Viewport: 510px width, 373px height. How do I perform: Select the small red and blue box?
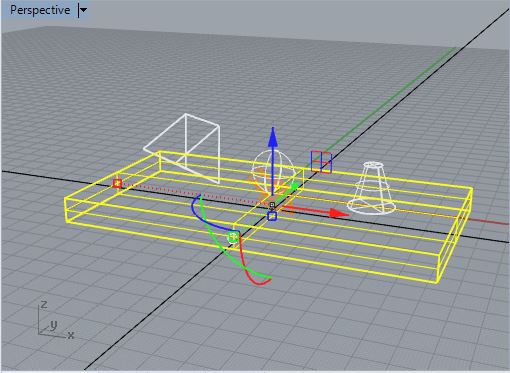(x=321, y=162)
